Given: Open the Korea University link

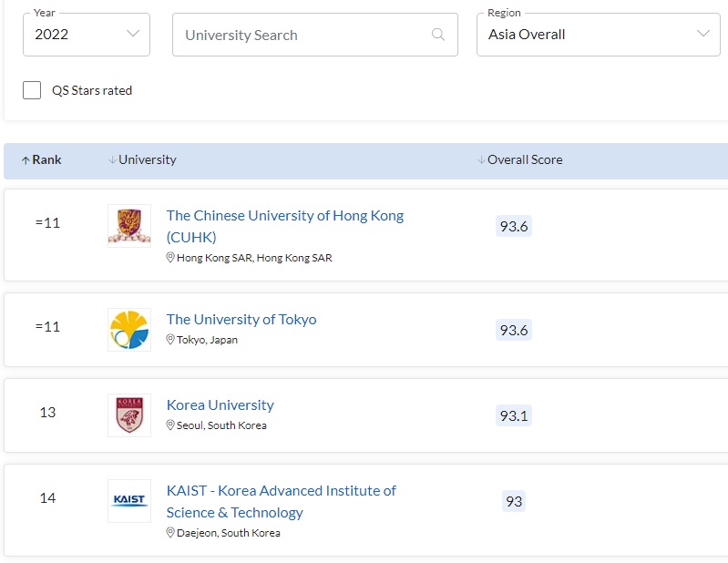Looking at the screenshot, I should coord(220,404).
